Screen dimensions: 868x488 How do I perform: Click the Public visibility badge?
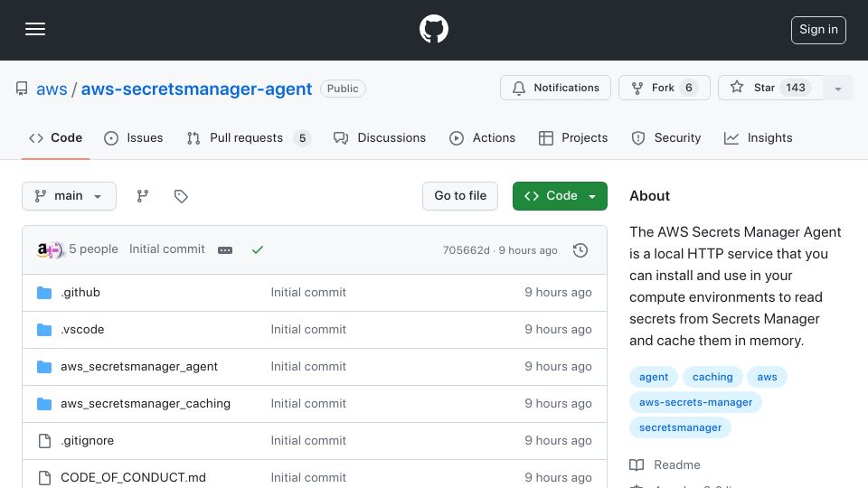click(343, 89)
